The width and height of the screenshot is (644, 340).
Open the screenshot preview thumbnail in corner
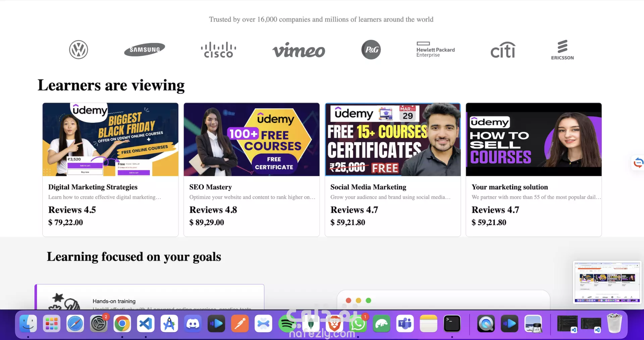click(607, 282)
